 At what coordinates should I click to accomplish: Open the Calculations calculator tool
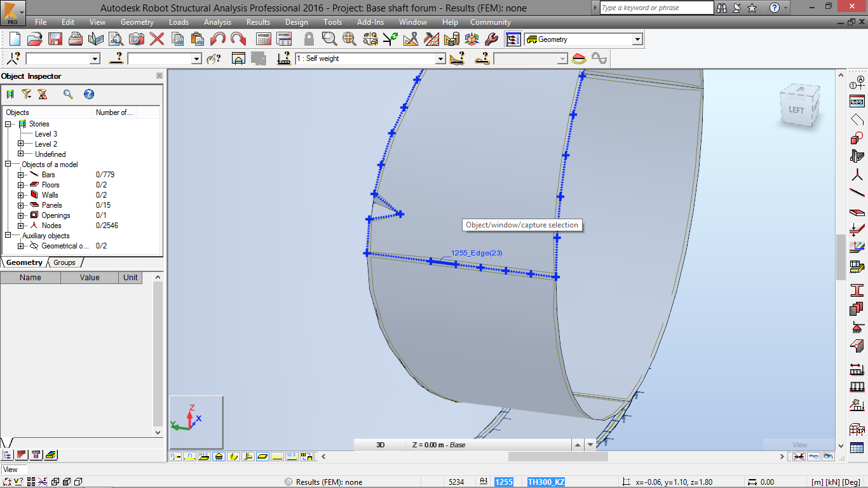[x=264, y=39]
